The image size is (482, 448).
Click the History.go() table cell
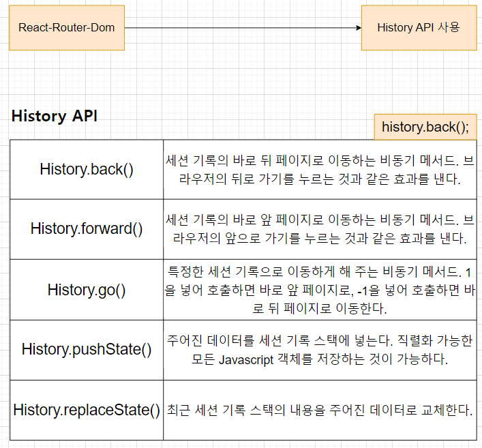click(x=87, y=290)
